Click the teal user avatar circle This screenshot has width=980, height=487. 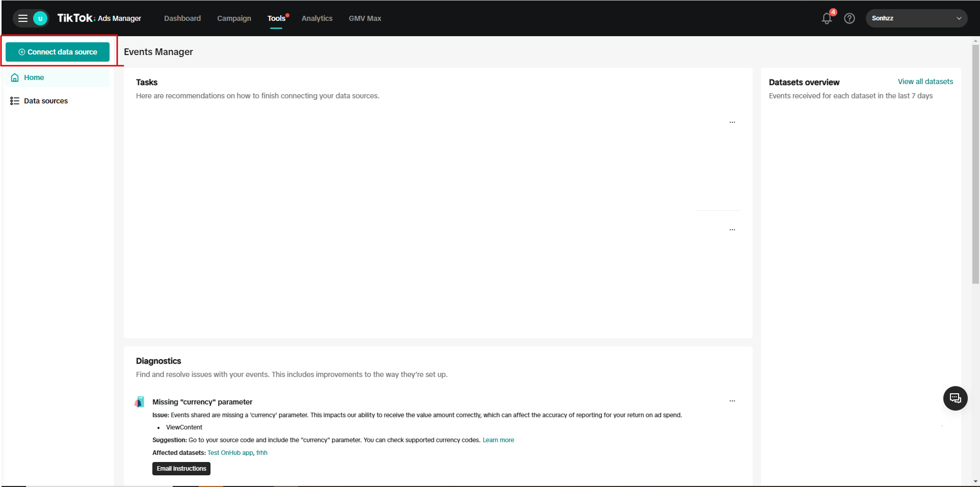tap(40, 18)
